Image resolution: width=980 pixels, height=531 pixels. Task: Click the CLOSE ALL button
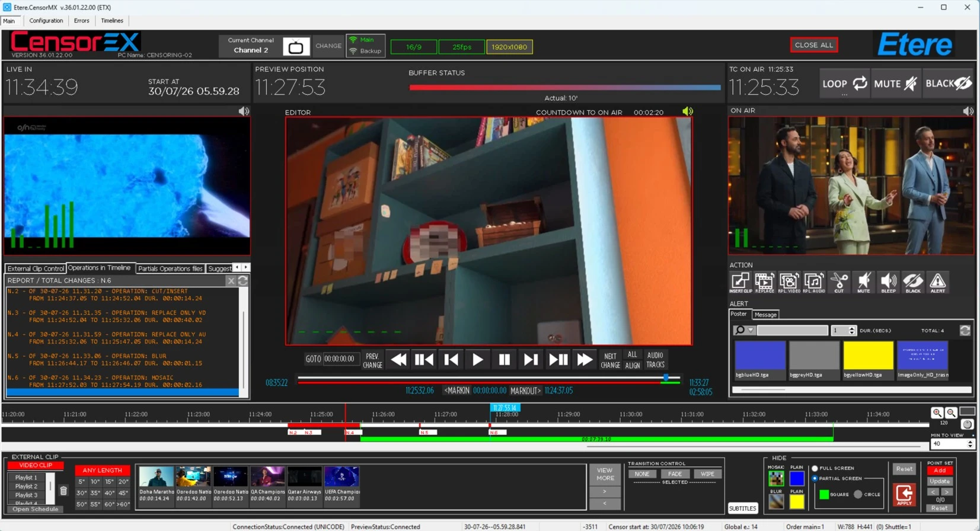click(814, 45)
